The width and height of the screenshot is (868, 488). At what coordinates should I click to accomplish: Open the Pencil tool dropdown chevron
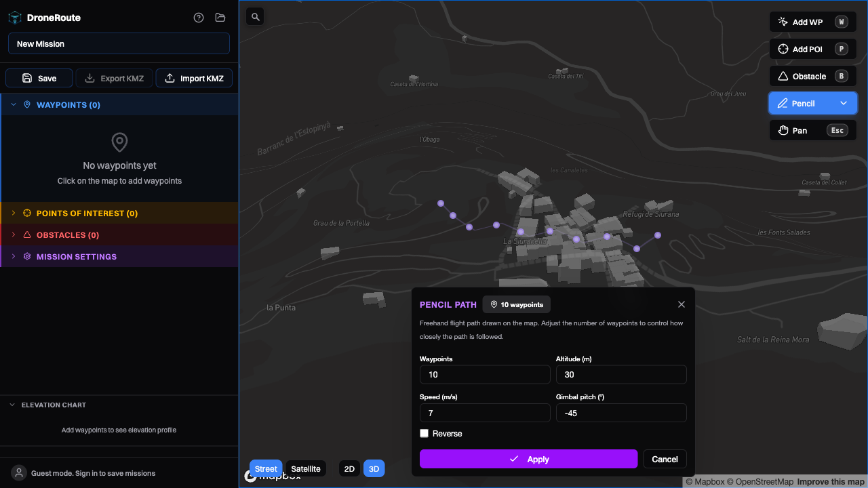(x=844, y=104)
